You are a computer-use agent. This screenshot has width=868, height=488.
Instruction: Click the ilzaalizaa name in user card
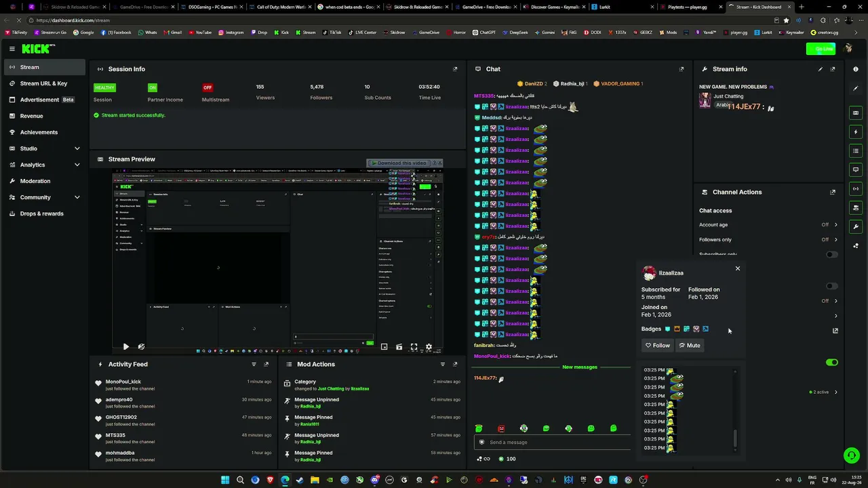pos(671,273)
